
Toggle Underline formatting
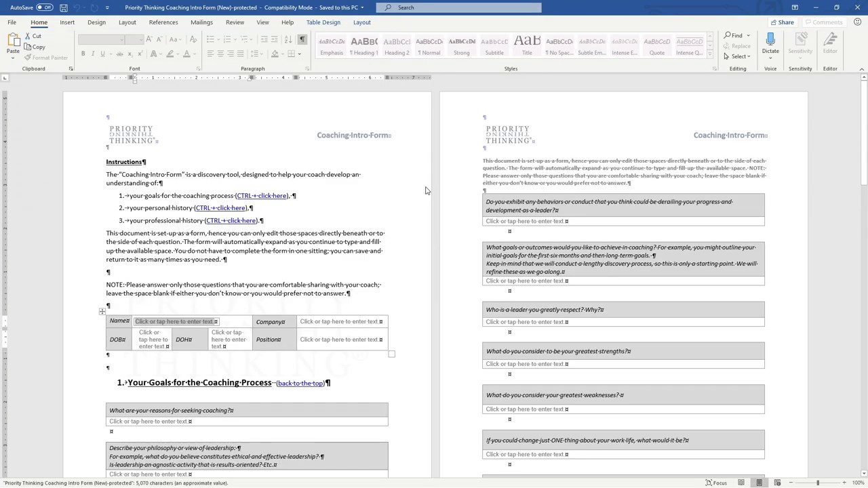(102, 54)
